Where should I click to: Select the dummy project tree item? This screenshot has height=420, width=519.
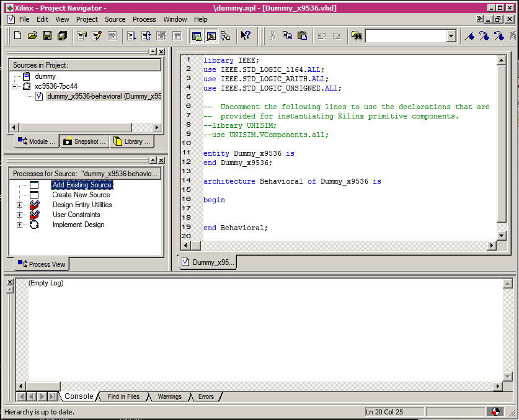pos(45,76)
